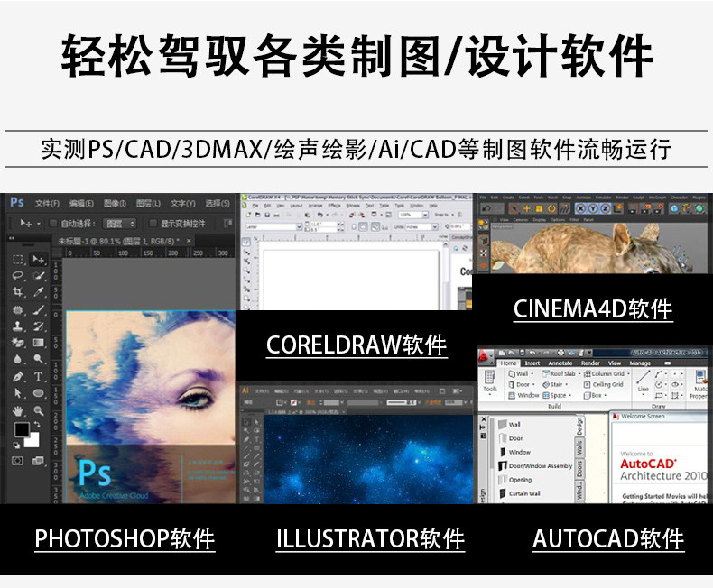Toggle Quick Mask mode in Photoshop
This screenshot has width=713, height=588.
click(x=17, y=461)
